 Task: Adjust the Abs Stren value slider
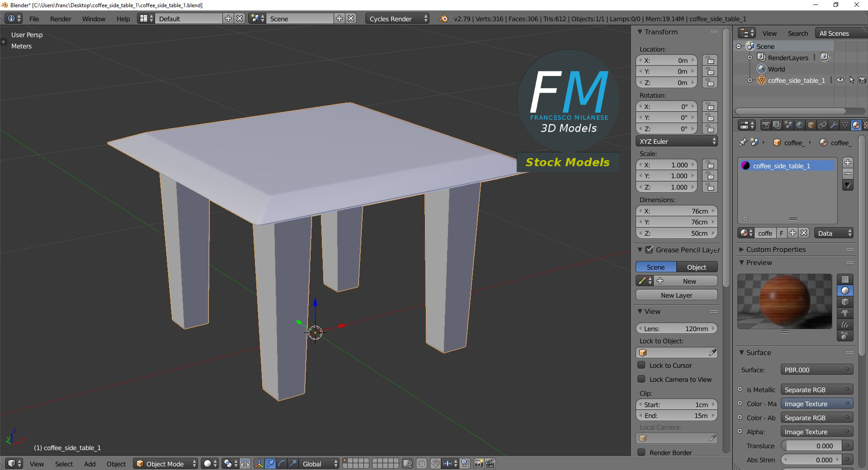coord(811,460)
